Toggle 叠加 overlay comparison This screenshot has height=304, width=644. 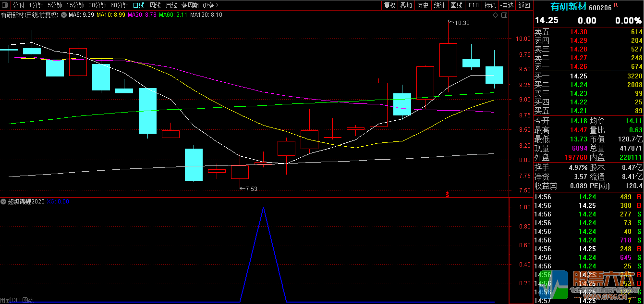(406, 5)
